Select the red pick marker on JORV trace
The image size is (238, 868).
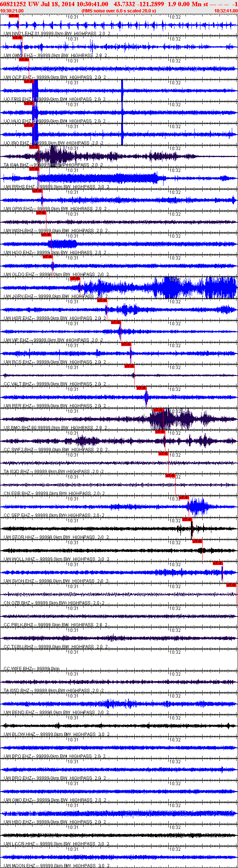pos(75,279)
